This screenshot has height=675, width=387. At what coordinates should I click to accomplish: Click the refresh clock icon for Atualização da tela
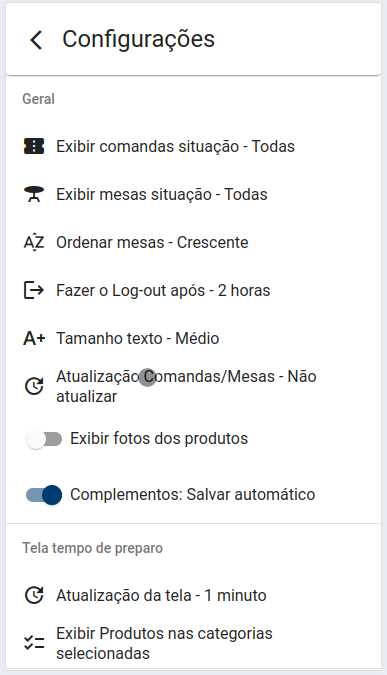34,595
